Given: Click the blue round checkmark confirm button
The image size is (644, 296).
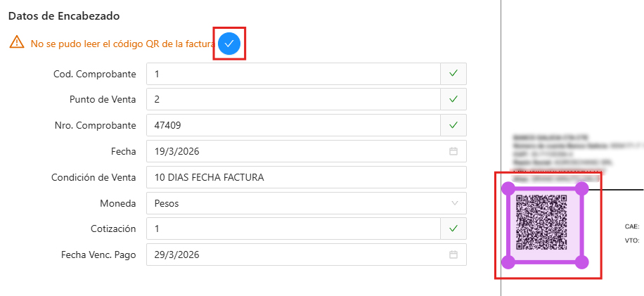Looking at the screenshot, I should pos(229,44).
